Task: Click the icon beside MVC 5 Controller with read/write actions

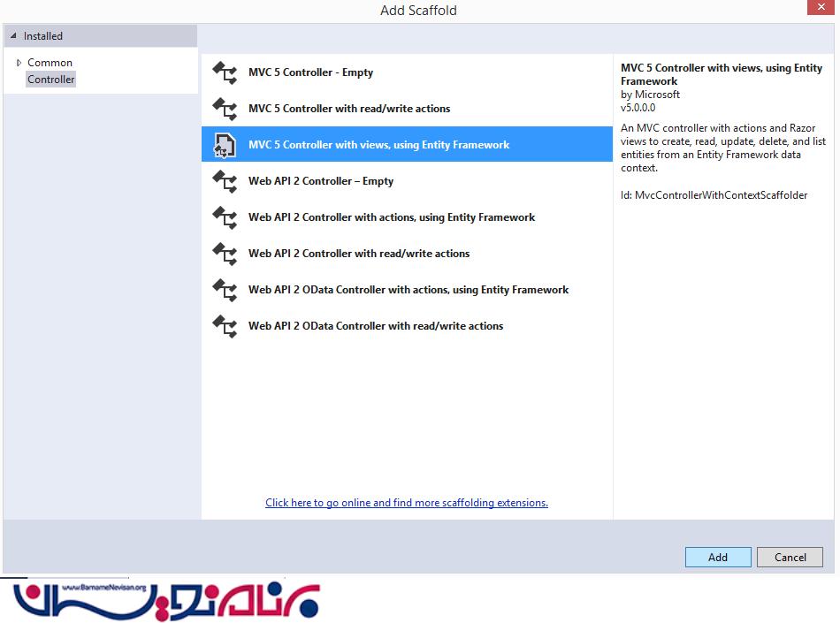Action: (225, 109)
